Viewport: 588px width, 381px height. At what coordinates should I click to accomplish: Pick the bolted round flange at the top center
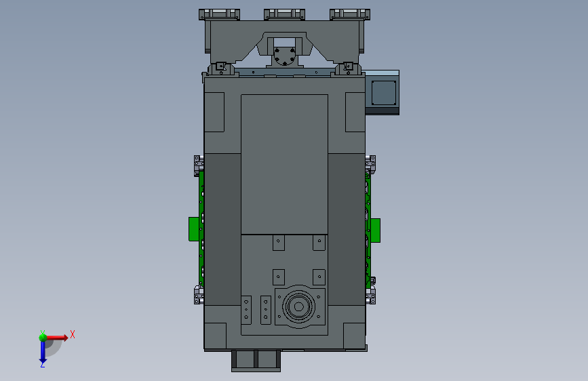284,56
